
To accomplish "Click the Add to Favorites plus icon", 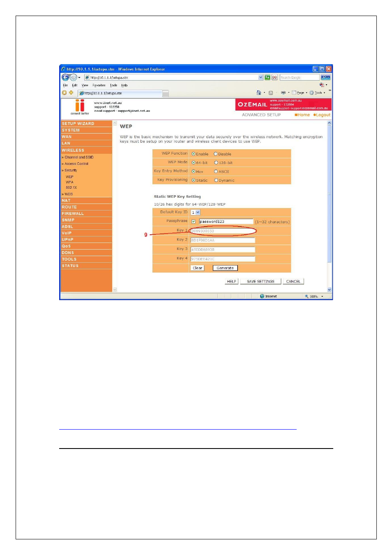I will 71,93.
